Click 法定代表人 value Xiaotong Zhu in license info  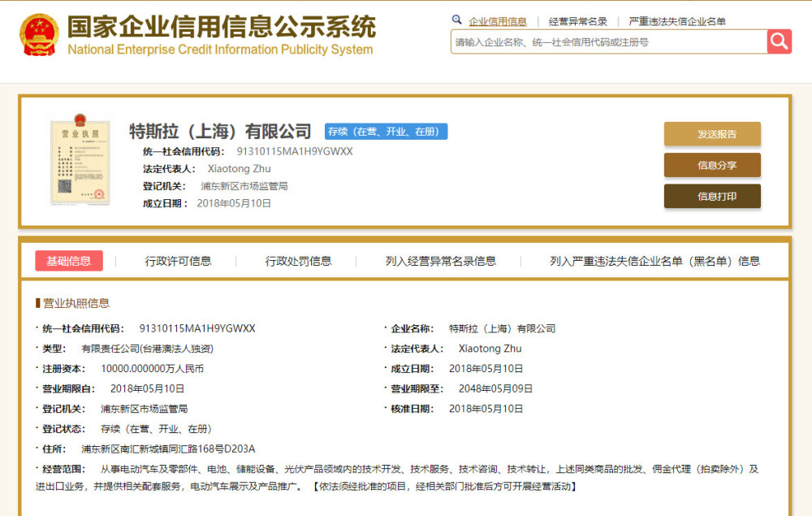[490, 349]
